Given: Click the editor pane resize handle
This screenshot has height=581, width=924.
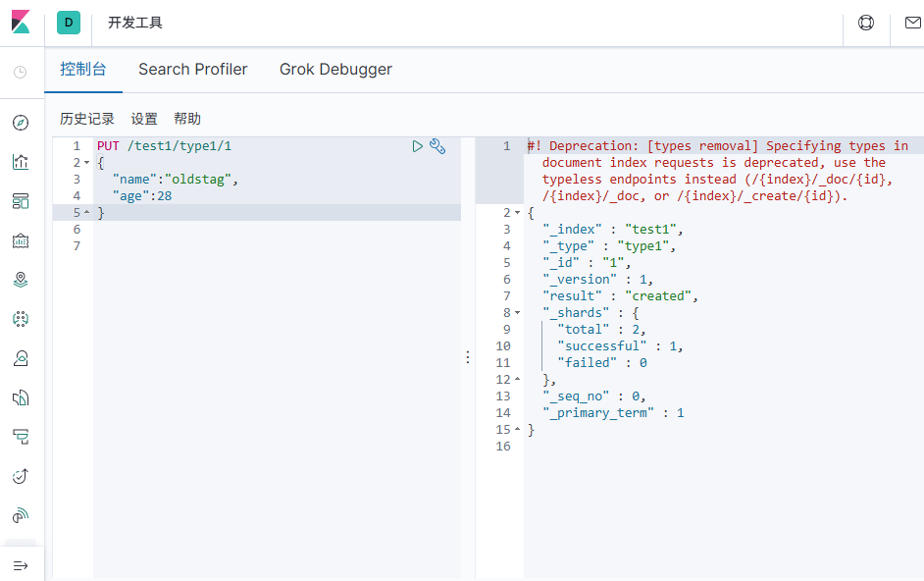Looking at the screenshot, I should (x=468, y=357).
